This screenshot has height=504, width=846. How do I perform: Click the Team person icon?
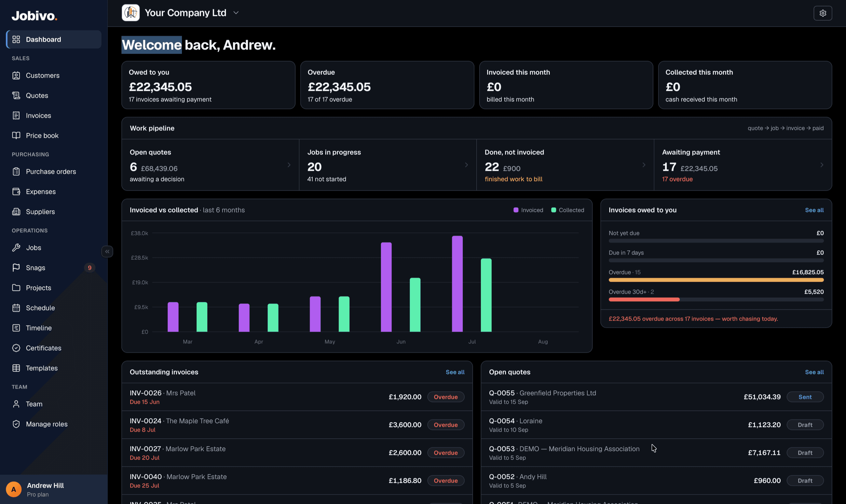pos(16,404)
